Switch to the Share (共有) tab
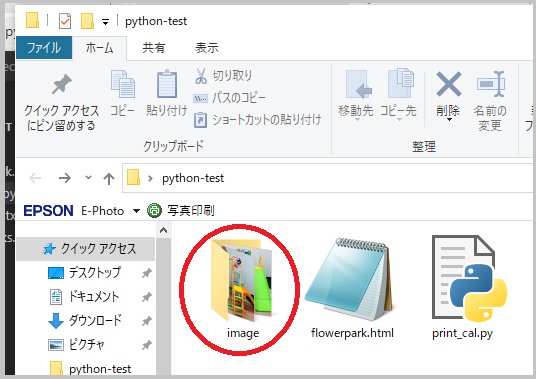 click(x=153, y=48)
